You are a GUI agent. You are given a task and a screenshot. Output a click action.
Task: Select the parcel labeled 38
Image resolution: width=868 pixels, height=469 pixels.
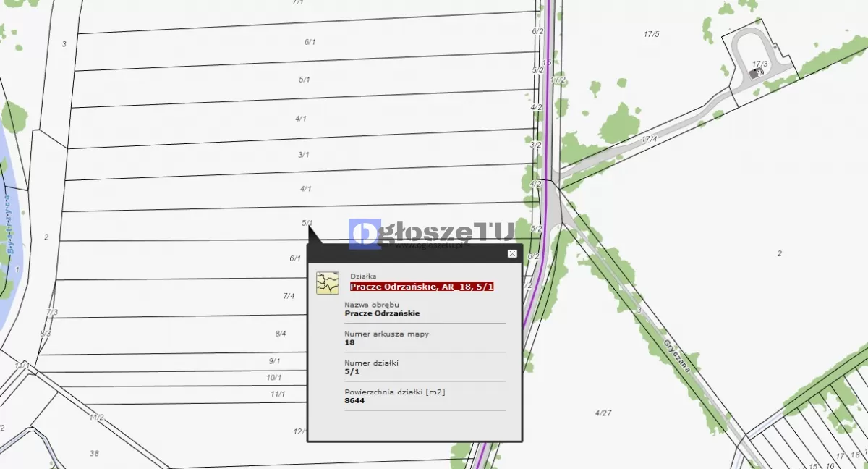[x=94, y=454]
